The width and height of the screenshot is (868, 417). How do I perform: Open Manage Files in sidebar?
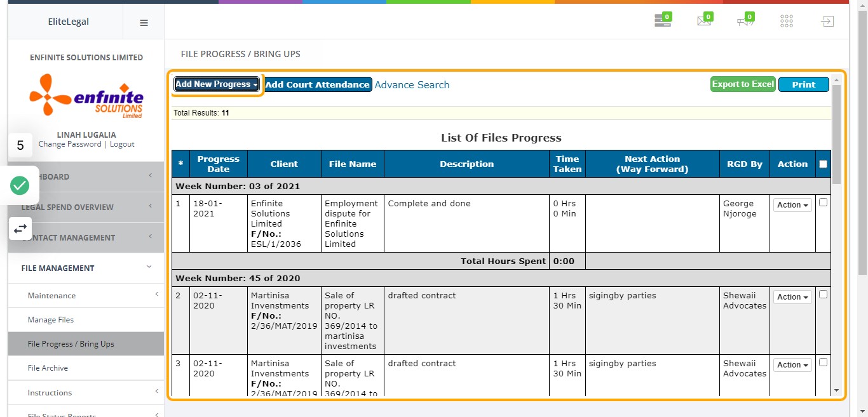coord(86,320)
